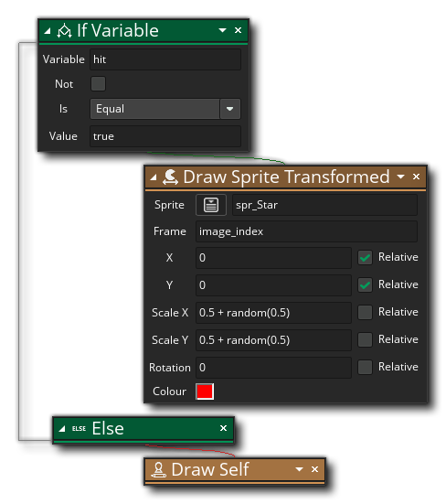The height and width of the screenshot is (504, 446).
Task: Click the If Variable title text
Action: tap(118, 31)
